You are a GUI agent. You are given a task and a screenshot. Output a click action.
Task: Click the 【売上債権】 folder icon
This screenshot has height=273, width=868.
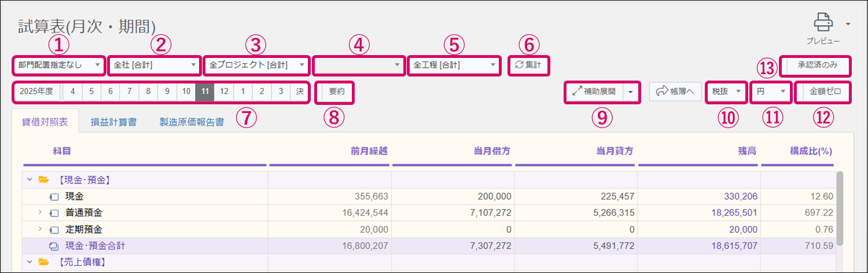click(43, 262)
